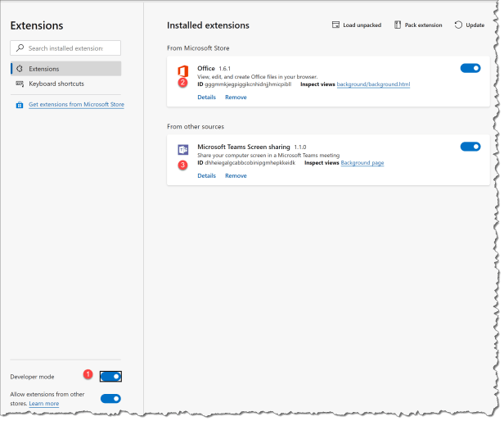Viewport: 504px width, 421px height.
Task: Focus the Search installed extensions field
Action: click(65, 48)
